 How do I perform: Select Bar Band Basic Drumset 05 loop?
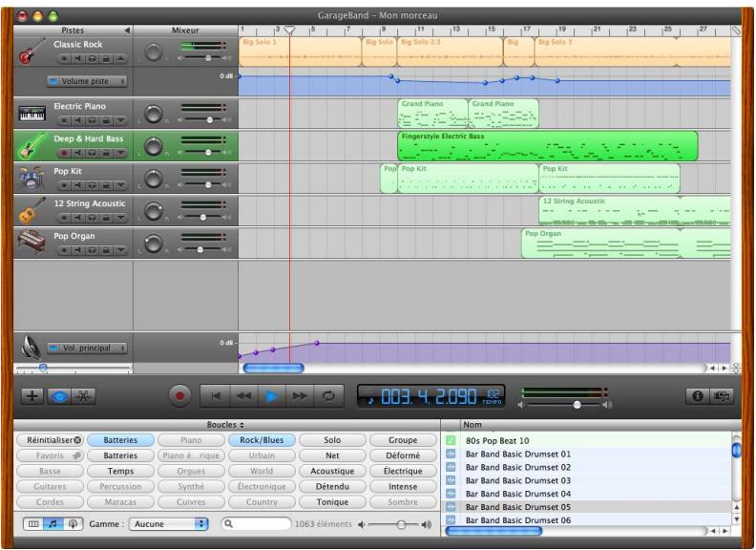(x=586, y=507)
